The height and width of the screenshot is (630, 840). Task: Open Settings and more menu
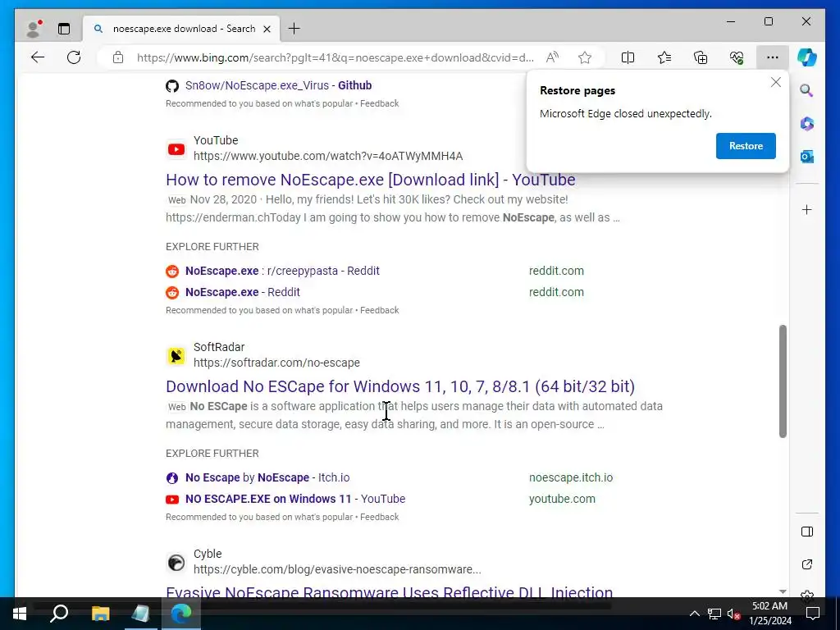tap(772, 57)
